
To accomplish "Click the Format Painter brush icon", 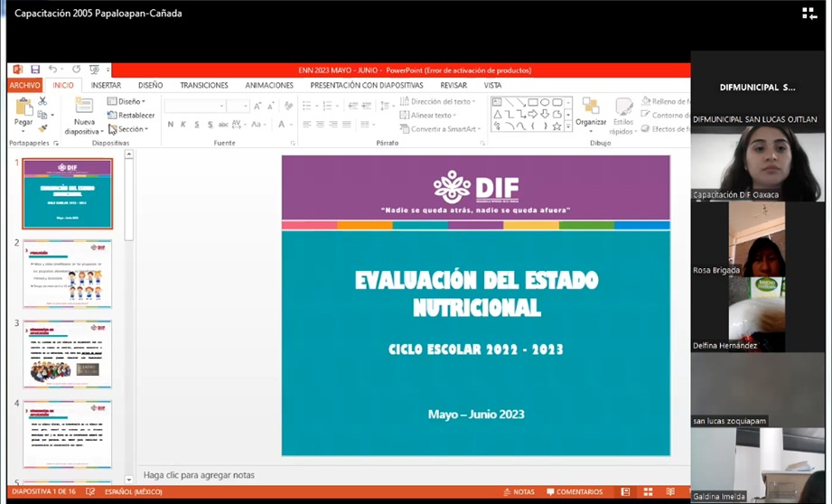I will [42, 128].
